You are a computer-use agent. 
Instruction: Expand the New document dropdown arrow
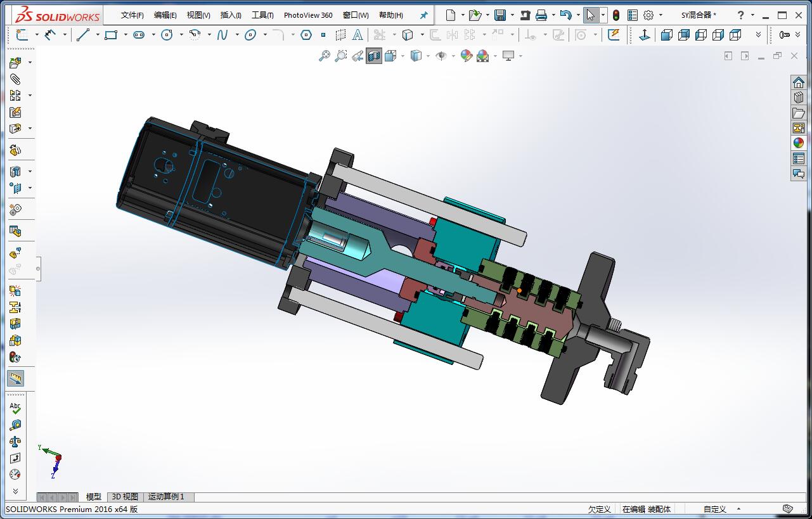[463, 15]
